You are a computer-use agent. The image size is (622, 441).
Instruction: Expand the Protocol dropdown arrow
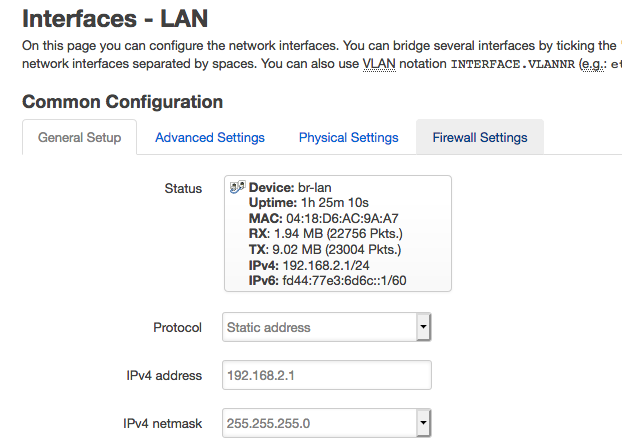423,327
